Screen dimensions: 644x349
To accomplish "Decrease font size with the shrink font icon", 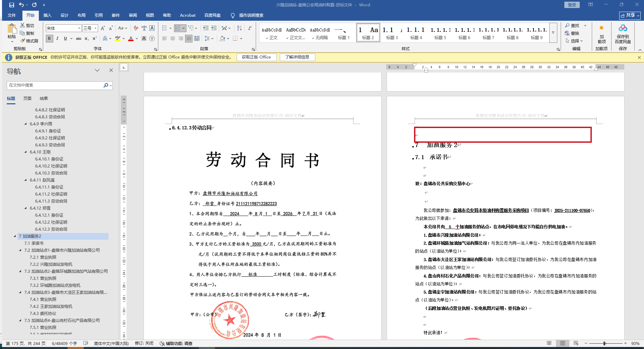I will (111, 28).
